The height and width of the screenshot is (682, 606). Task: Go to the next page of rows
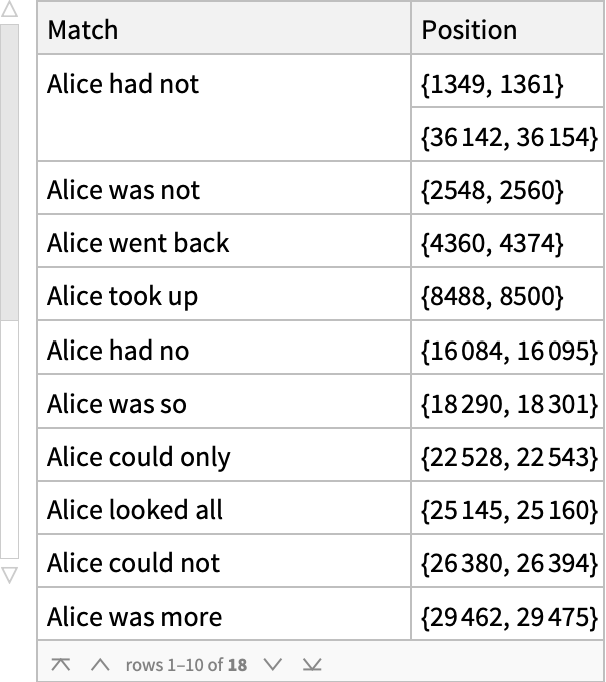coord(273,664)
